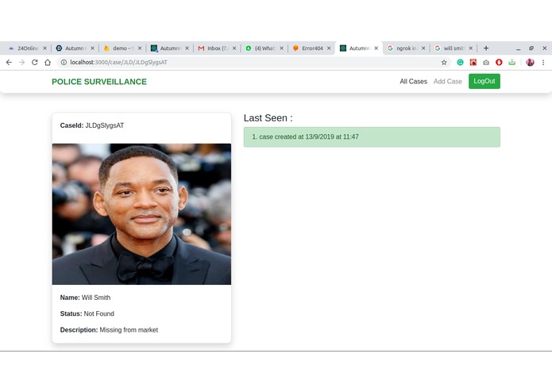Click the Description: Missing from market text
The image size is (552, 392).
point(109,330)
